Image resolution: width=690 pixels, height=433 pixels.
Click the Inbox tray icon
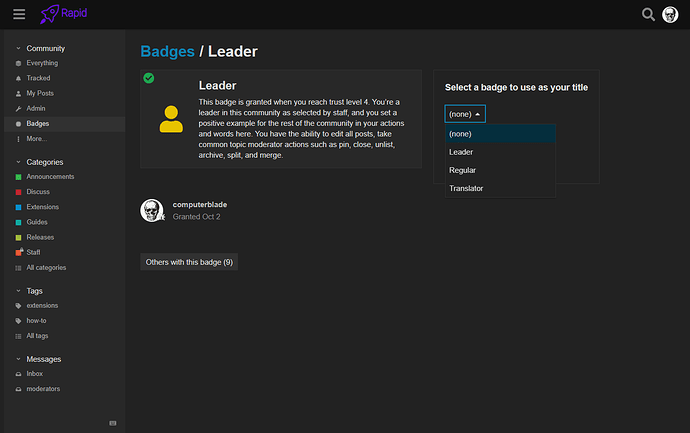pyautogui.click(x=18, y=374)
